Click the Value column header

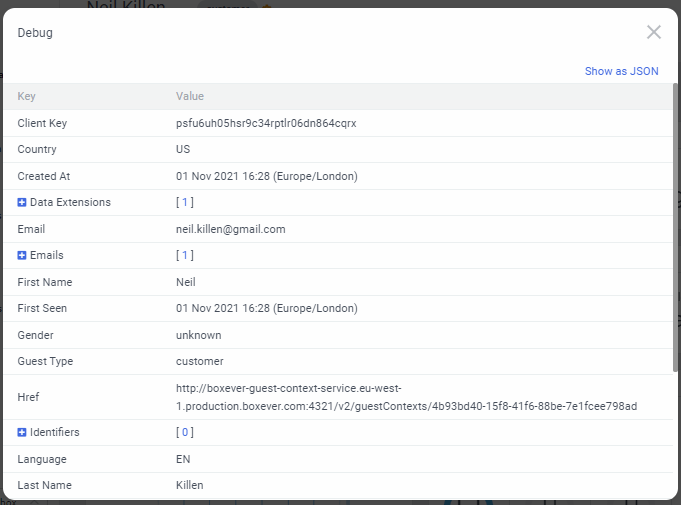190,97
